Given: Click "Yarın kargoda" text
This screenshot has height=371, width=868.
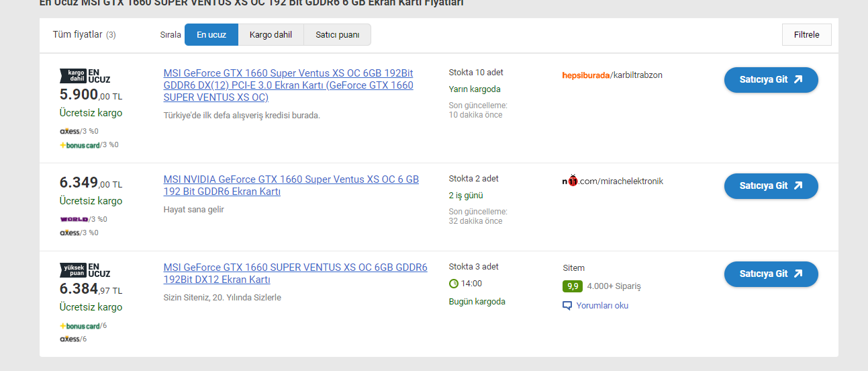Looking at the screenshot, I should coord(475,89).
